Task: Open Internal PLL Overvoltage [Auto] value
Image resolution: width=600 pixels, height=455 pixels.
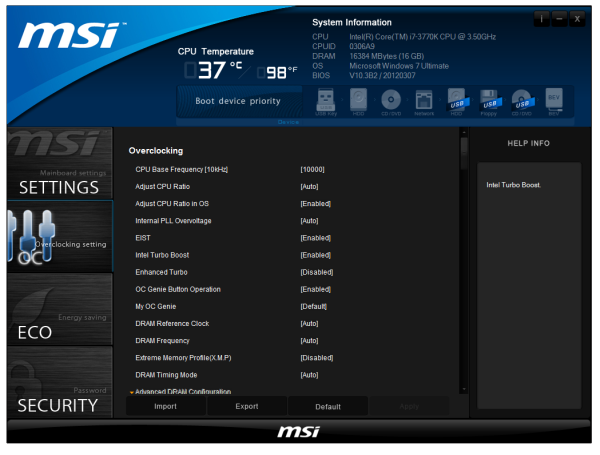Action: point(309,221)
